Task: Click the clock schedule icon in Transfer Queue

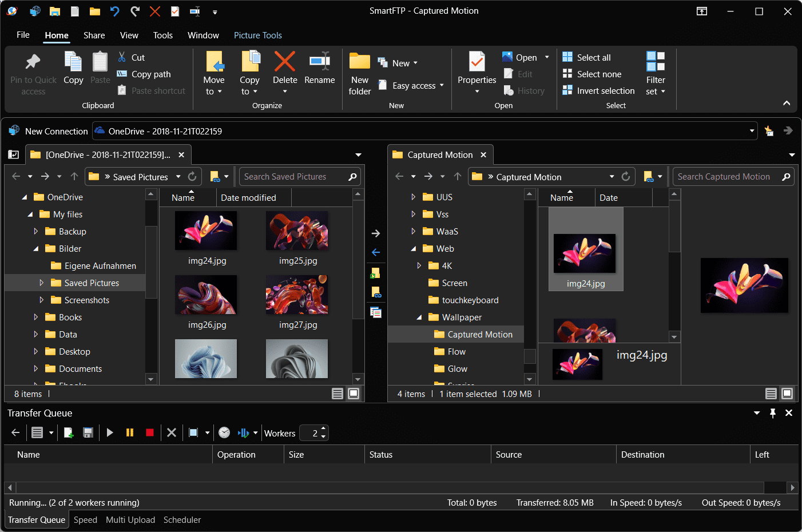Action: coord(224,433)
